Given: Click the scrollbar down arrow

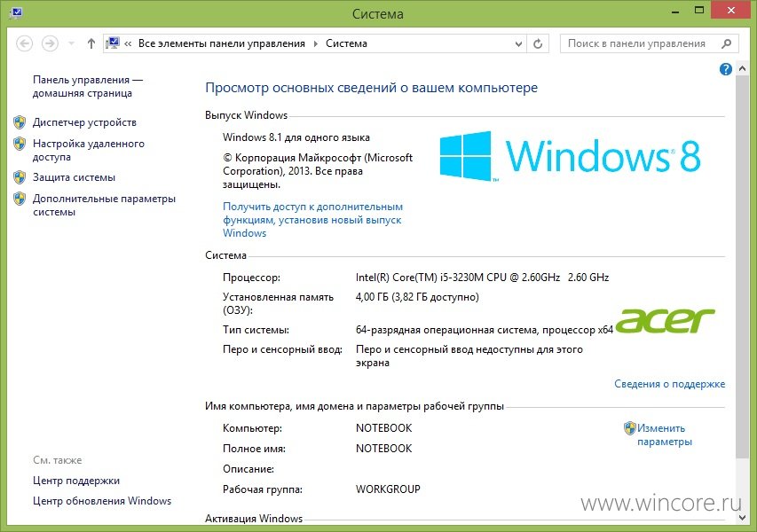Looking at the screenshot, I should [x=743, y=518].
